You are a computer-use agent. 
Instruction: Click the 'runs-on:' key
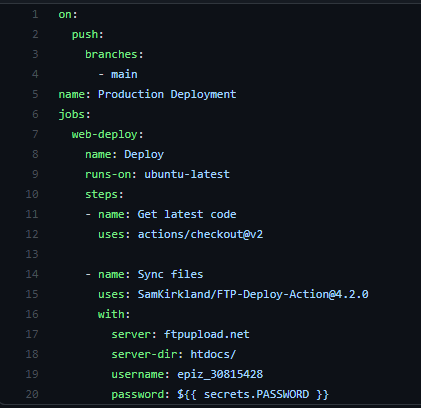pyautogui.click(x=111, y=174)
